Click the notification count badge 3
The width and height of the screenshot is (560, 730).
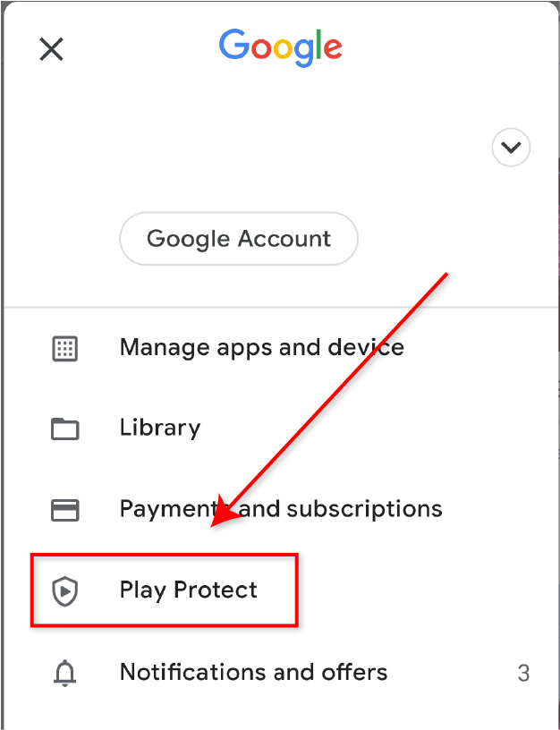point(523,674)
